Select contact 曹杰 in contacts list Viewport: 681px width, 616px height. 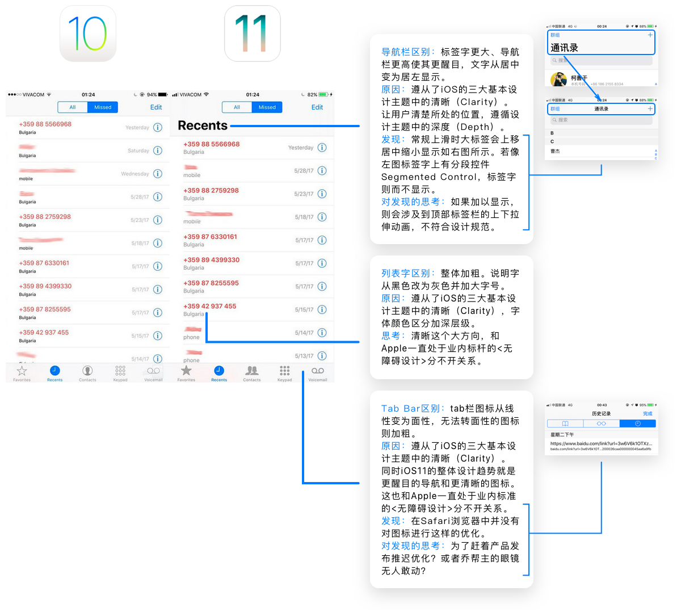(x=600, y=152)
